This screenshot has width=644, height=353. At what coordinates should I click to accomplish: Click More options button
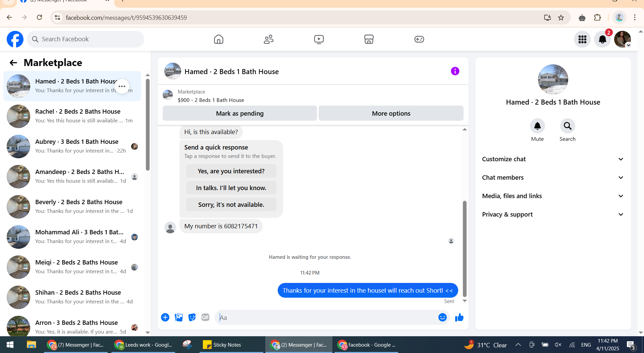[x=391, y=113]
